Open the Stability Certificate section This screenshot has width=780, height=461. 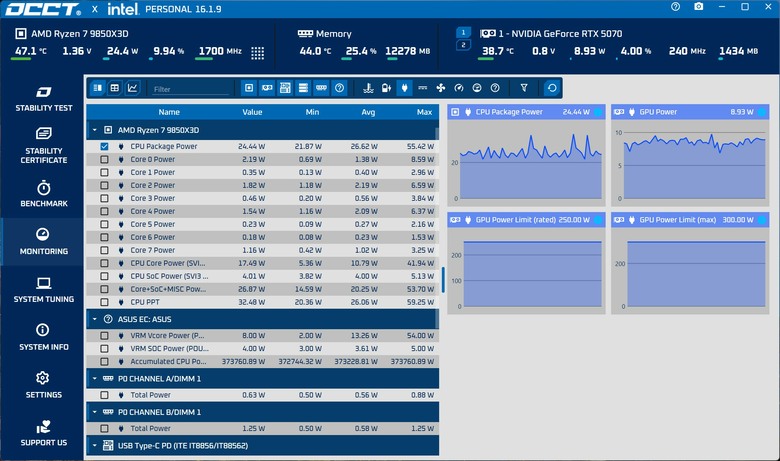point(43,146)
